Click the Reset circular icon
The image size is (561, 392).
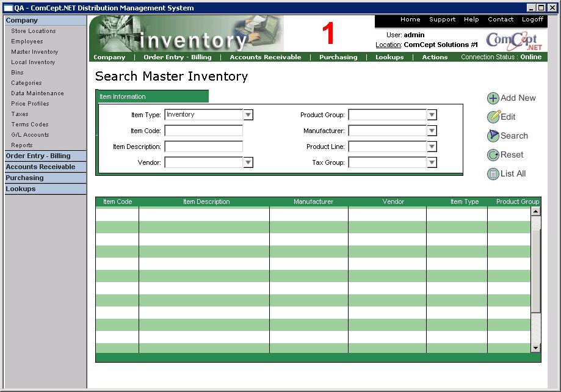493,155
